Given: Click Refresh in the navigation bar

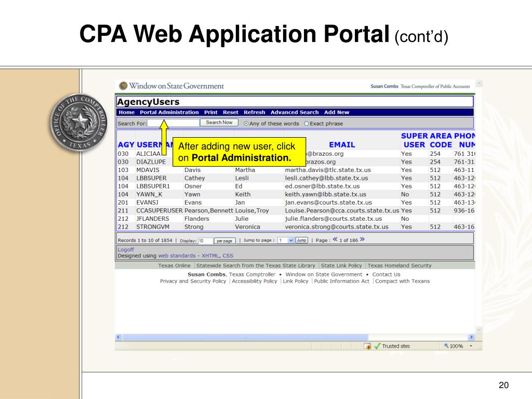Looking at the screenshot, I should pyautogui.click(x=255, y=112).
